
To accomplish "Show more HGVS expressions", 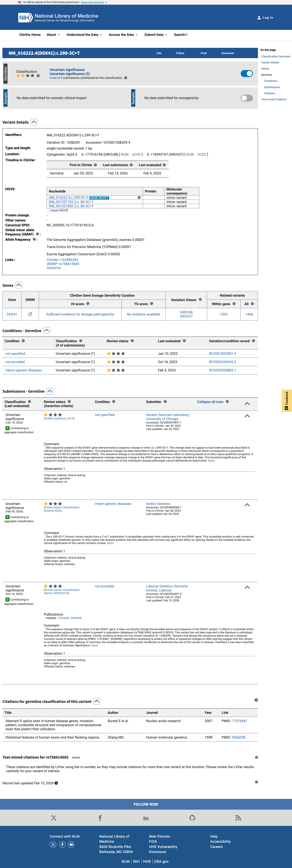I will [57, 210].
